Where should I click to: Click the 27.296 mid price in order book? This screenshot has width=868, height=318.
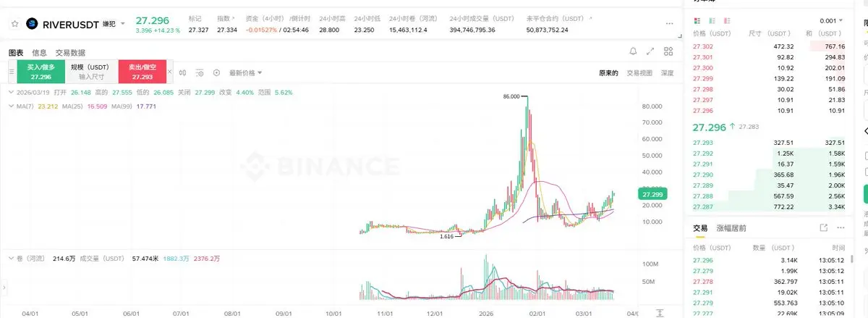tap(709, 127)
